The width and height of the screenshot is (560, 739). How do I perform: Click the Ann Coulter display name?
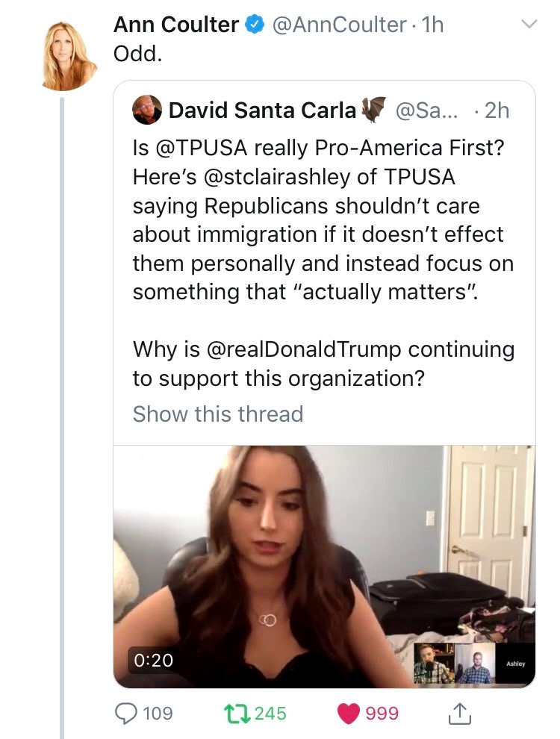tap(176, 25)
